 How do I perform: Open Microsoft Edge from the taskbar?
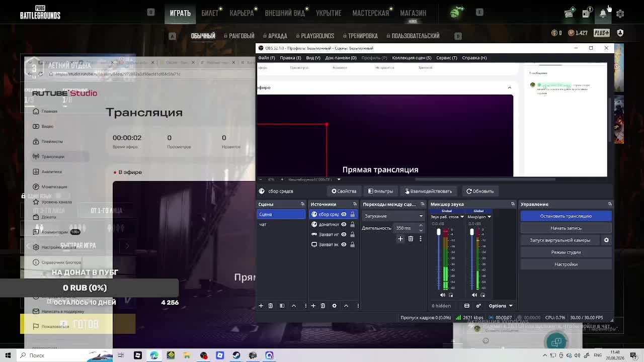point(154,355)
